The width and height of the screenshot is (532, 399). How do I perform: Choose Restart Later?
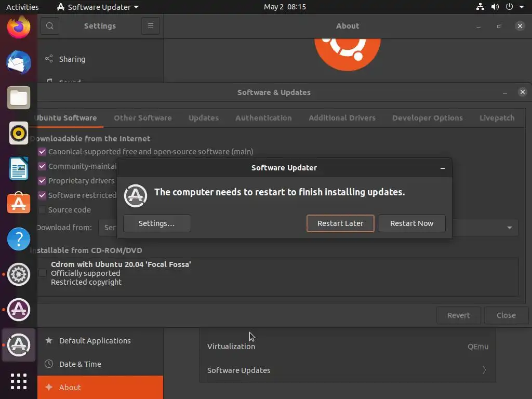pos(340,223)
